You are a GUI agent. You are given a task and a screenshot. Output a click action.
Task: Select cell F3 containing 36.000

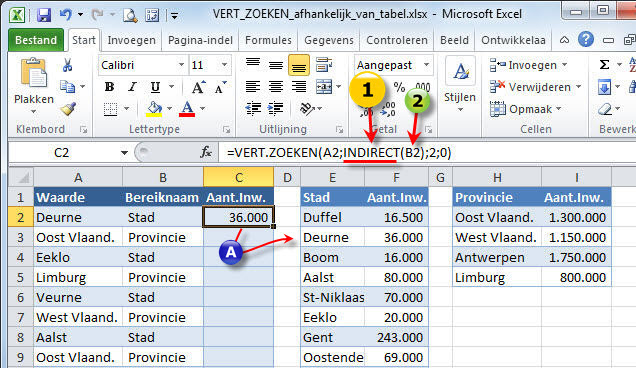click(x=396, y=237)
